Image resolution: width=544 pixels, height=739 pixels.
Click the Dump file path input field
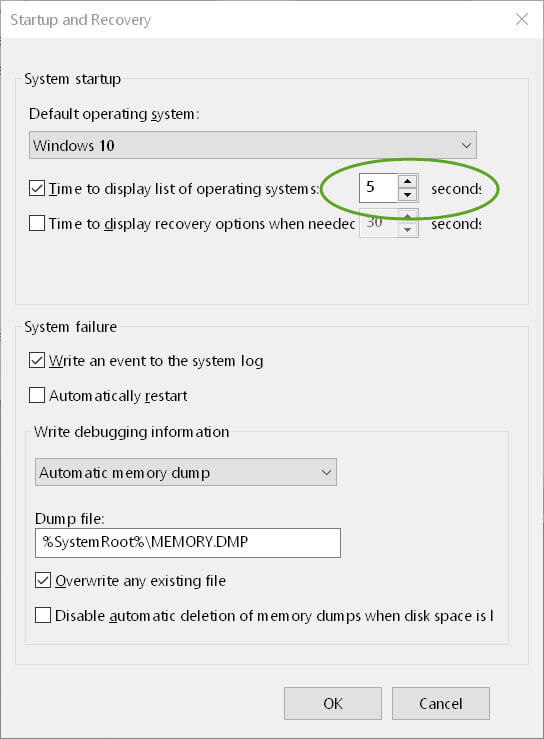tap(188, 542)
